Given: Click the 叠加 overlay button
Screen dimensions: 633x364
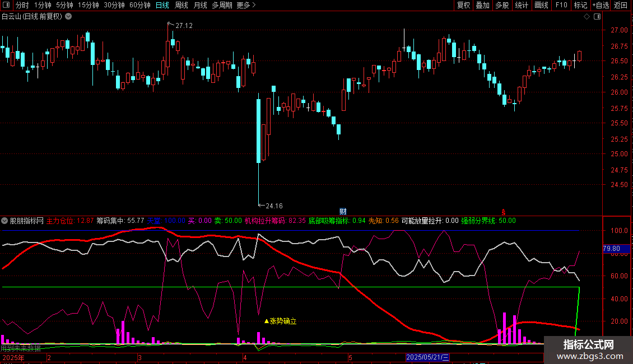Looking at the screenshot, I should [483, 5].
